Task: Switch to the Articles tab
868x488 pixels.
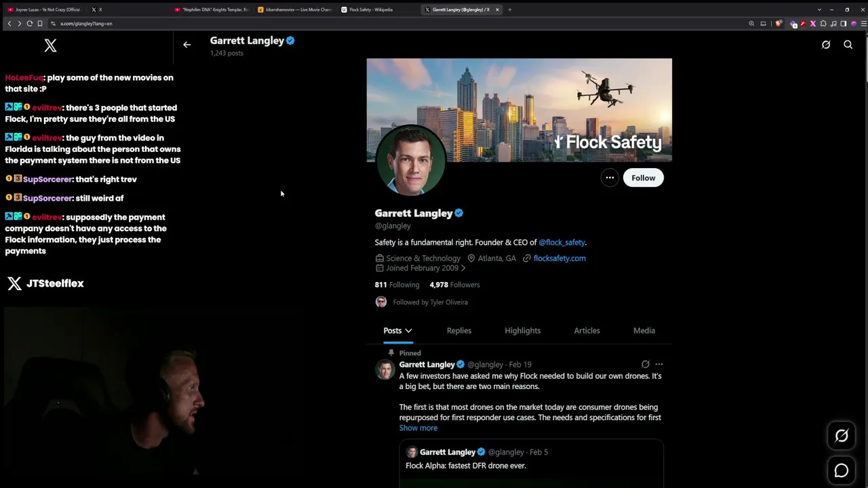Action: click(x=587, y=331)
